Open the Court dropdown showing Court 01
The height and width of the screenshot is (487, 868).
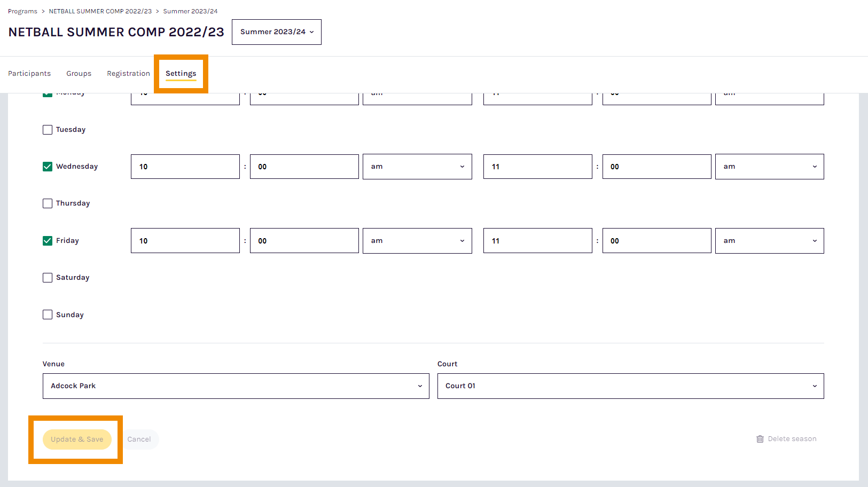click(630, 386)
